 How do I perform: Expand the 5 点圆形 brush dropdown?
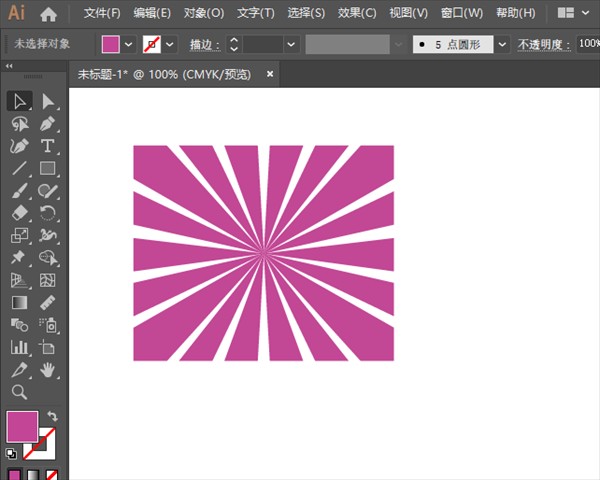(x=501, y=45)
